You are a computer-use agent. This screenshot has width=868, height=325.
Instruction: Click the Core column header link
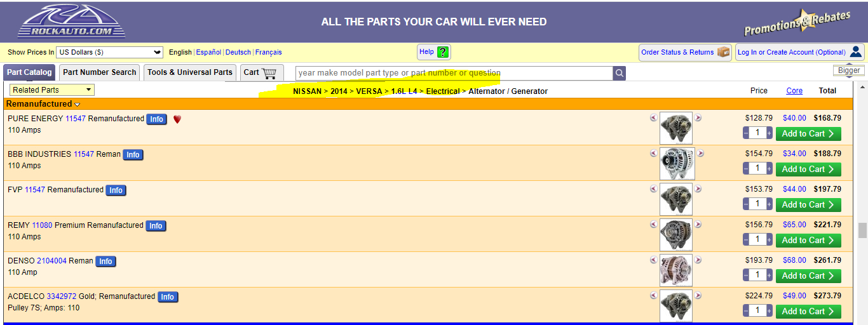(x=794, y=91)
